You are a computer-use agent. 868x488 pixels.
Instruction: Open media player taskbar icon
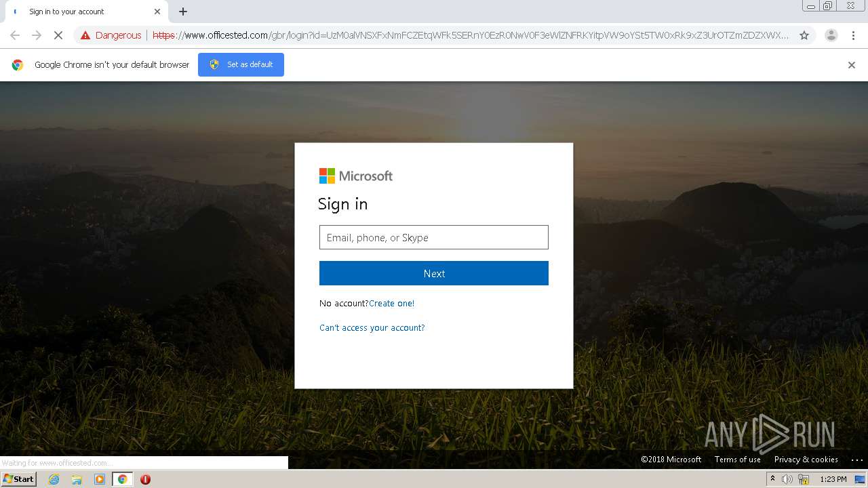(100, 479)
